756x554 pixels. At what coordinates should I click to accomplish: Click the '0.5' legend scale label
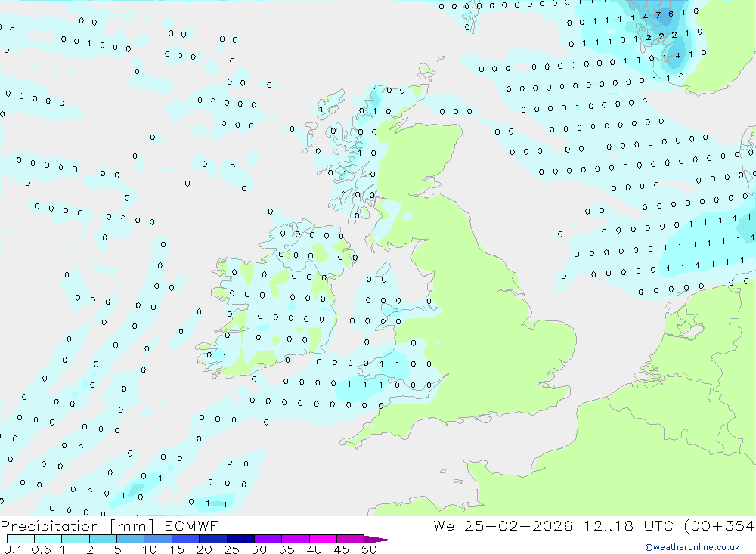pyautogui.click(x=41, y=549)
